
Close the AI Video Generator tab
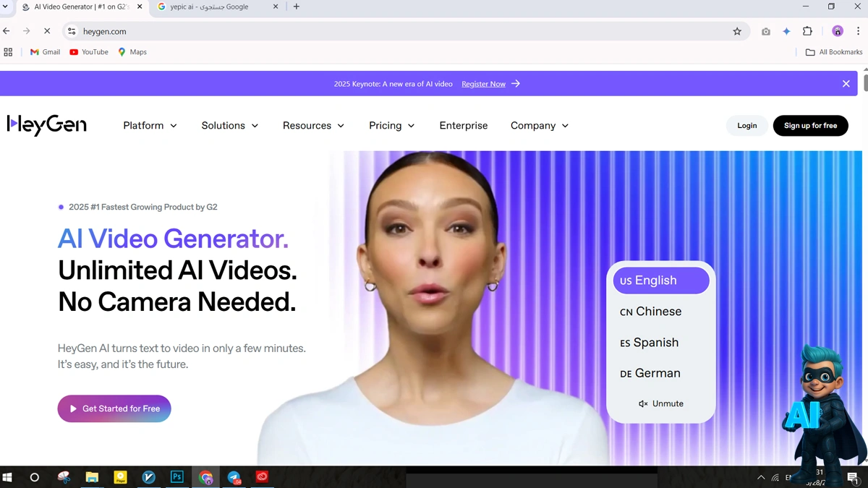click(139, 7)
